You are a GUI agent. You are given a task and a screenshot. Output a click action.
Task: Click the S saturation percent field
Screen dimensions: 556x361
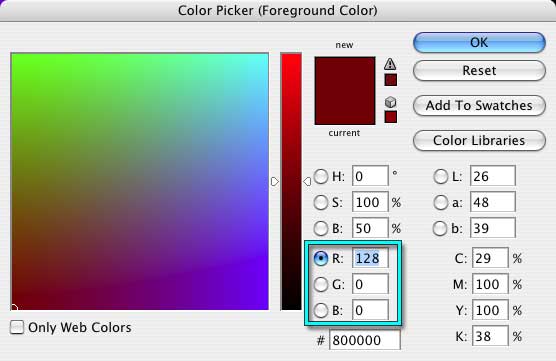coord(370,202)
